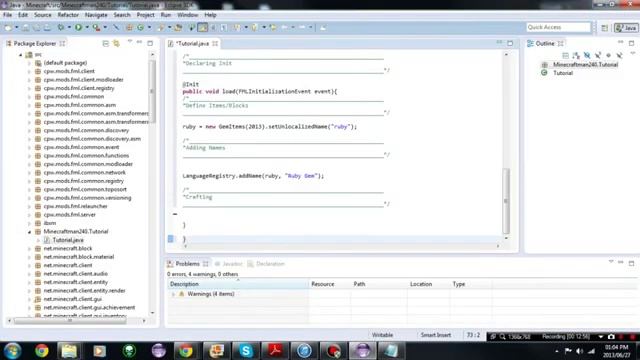640x360 pixels.
Task: Toggle Hide Fields in the Outline toolbar
Action: pyautogui.click(x=587, y=55)
